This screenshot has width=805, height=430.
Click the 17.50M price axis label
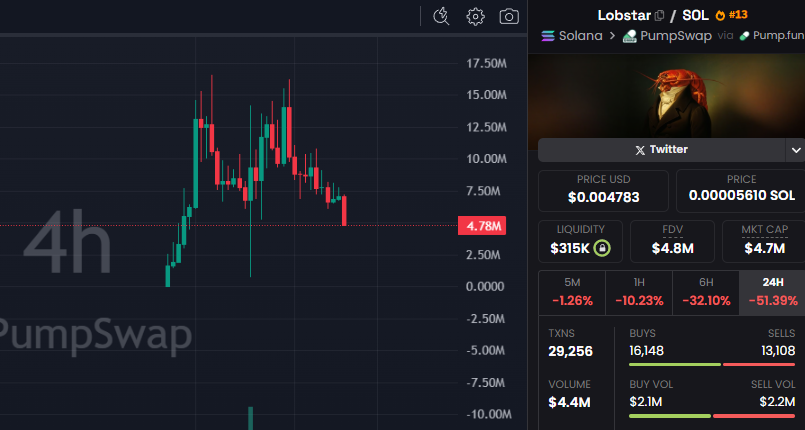(x=486, y=64)
